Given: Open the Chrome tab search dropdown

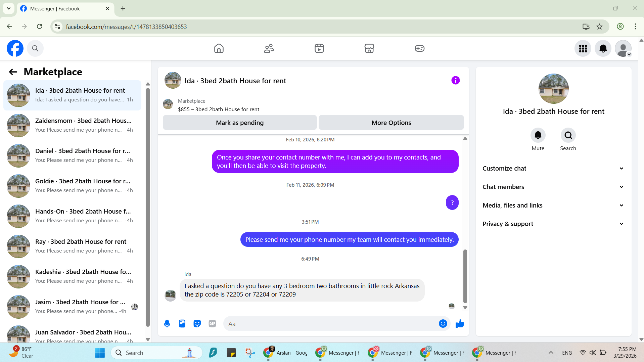Looking at the screenshot, I should point(9,8).
